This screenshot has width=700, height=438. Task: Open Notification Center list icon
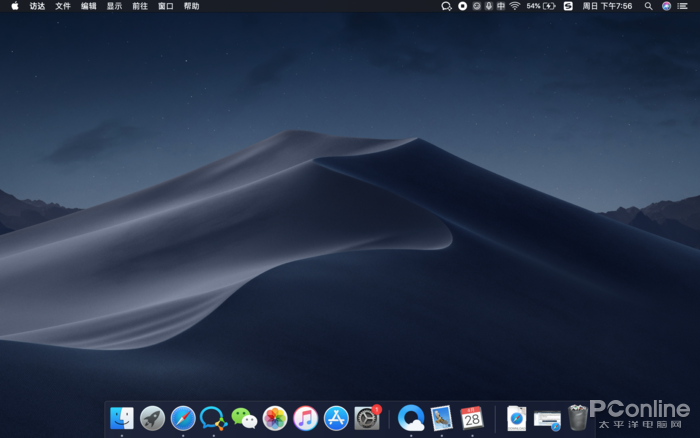(x=683, y=6)
